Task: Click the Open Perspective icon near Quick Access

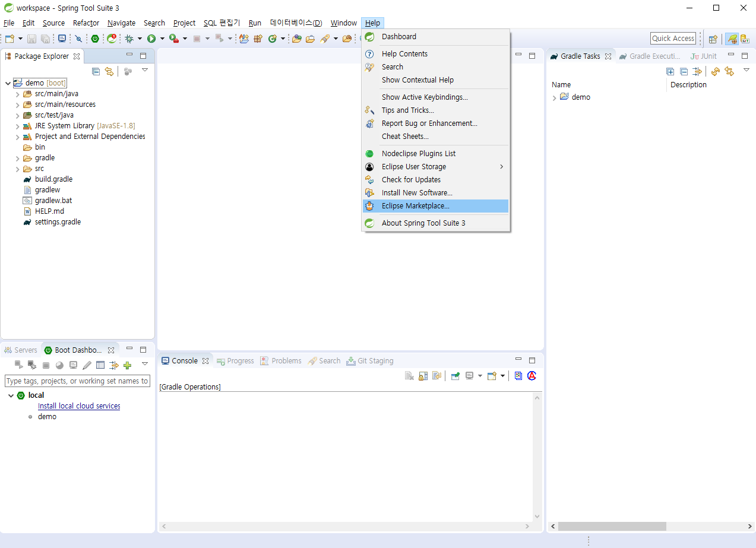Action: coord(713,39)
